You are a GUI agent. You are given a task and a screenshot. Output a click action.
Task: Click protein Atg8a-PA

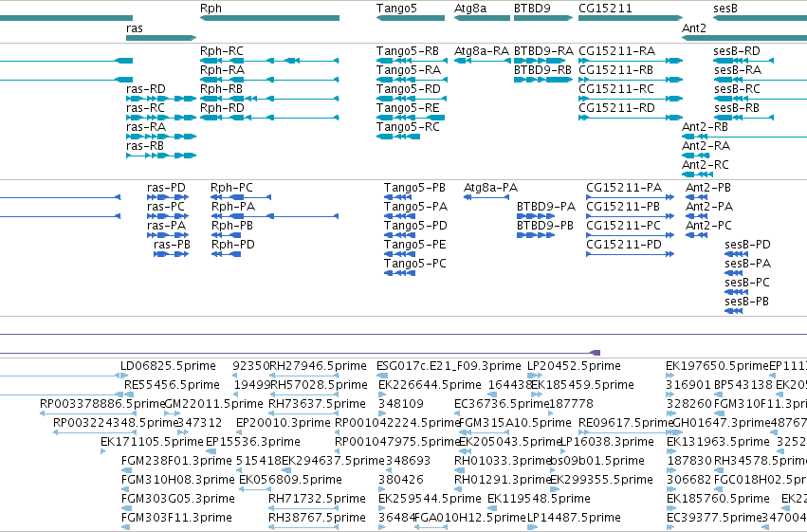(486, 197)
